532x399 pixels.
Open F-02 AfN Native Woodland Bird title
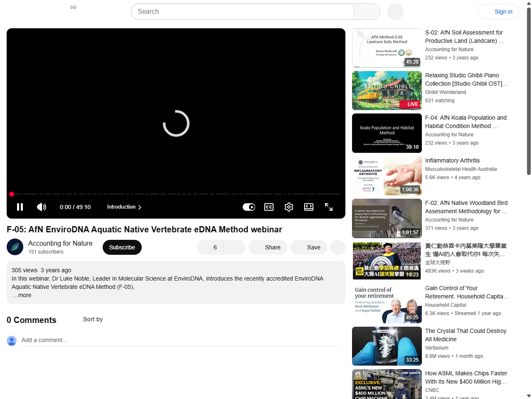[466, 207]
